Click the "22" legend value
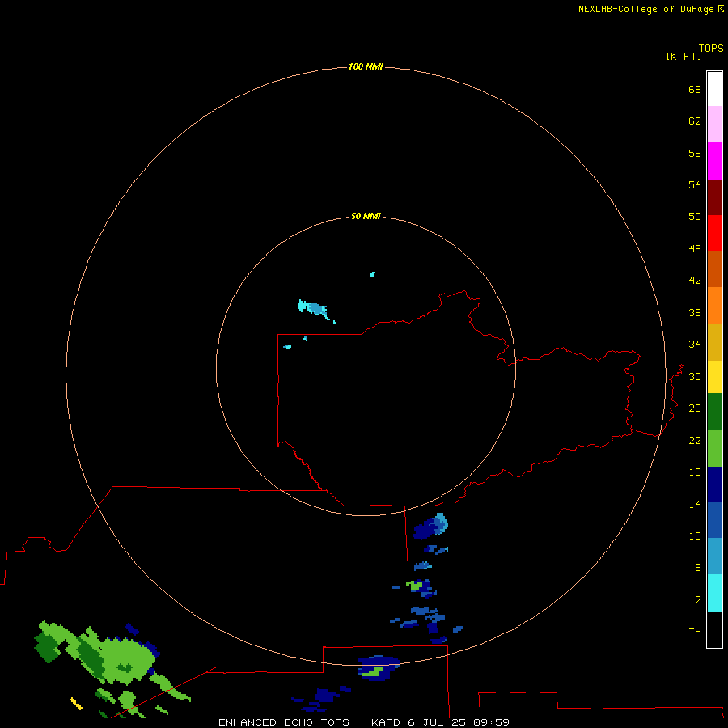Screen dimensions: 728x728 (x=695, y=440)
